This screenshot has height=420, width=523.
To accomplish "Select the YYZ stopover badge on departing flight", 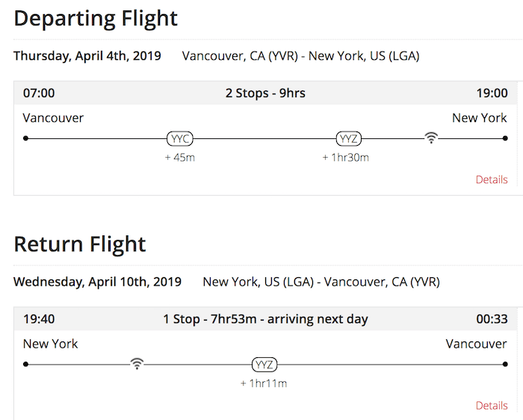I will 349,138.
